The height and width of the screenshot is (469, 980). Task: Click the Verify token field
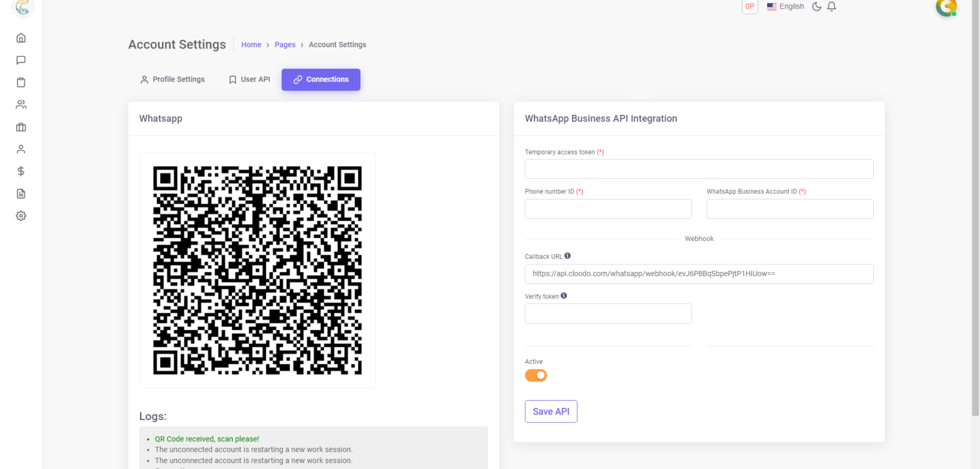click(x=608, y=314)
